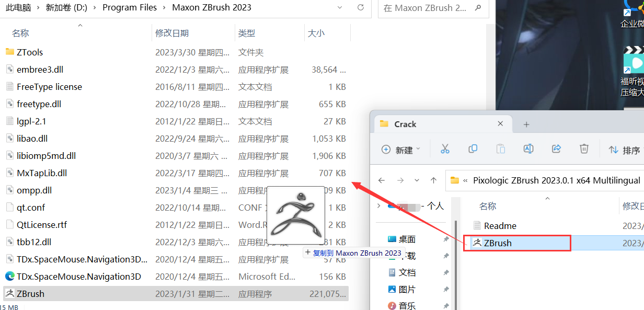Click the Share icon in Crack toolbar
Viewport: 644px width, 310px height.
tap(556, 149)
